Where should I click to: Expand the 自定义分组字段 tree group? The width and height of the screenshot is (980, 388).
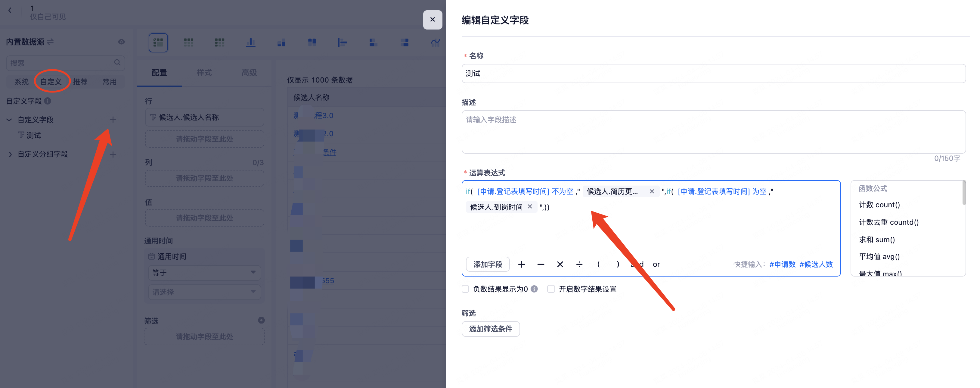[10, 154]
